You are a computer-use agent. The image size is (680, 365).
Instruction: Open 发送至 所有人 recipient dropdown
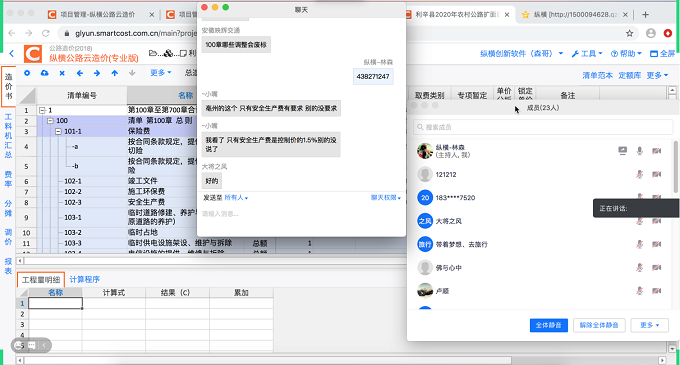click(x=236, y=198)
